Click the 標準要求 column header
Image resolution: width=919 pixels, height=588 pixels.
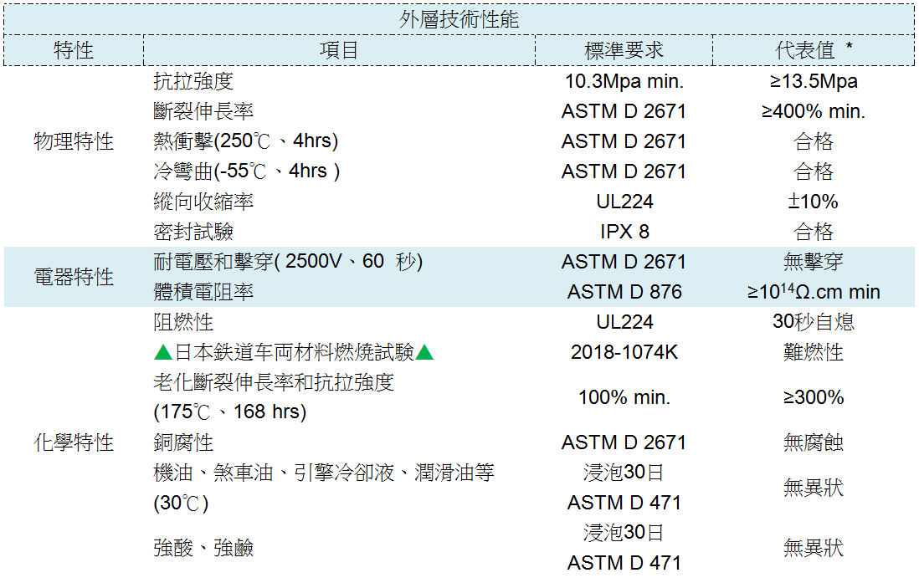(624, 50)
